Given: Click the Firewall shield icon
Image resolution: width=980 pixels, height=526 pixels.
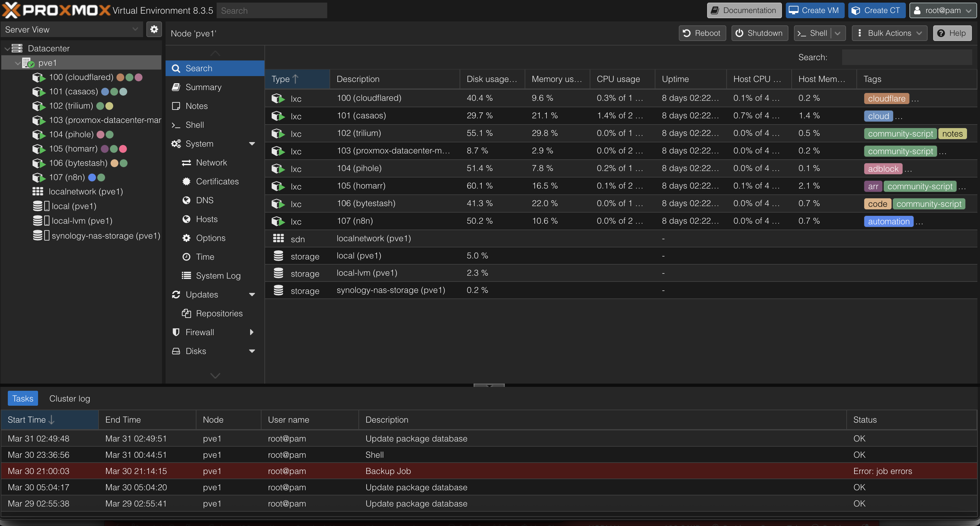Looking at the screenshot, I should [176, 332].
